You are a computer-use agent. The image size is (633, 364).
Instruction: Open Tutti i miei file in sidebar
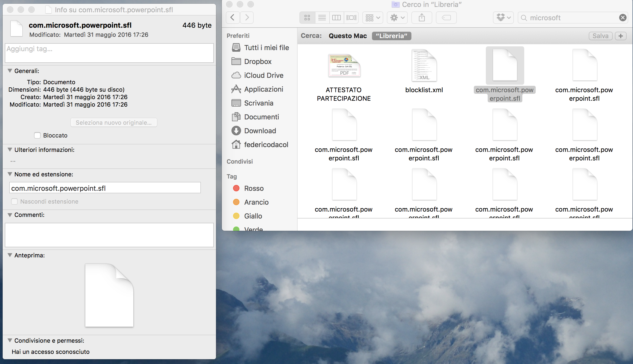(x=260, y=48)
